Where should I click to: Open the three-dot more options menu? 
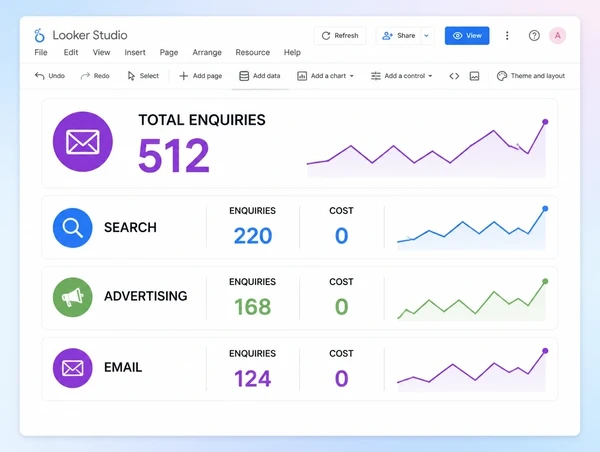coord(507,36)
